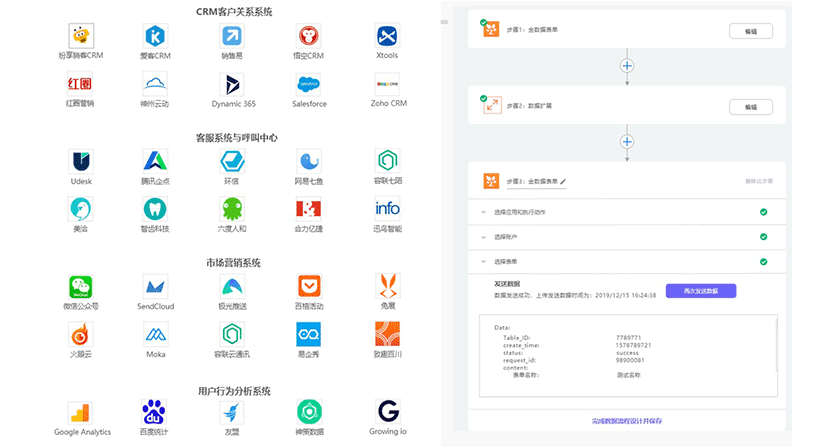Image resolution: width=837 pixels, height=447 pixels.
Task: Open the 迅鸟智能 info icon
Action: [387, 208]
